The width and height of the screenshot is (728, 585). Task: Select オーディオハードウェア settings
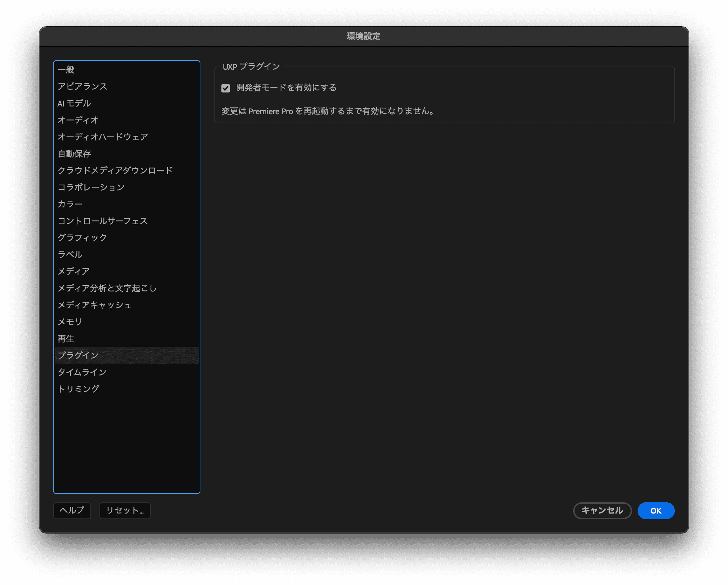103,137
